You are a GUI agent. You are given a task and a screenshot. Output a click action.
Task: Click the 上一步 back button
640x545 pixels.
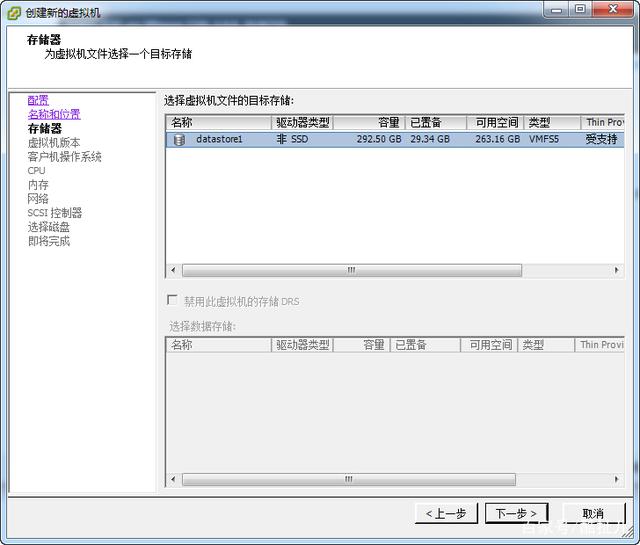(446, 513)
